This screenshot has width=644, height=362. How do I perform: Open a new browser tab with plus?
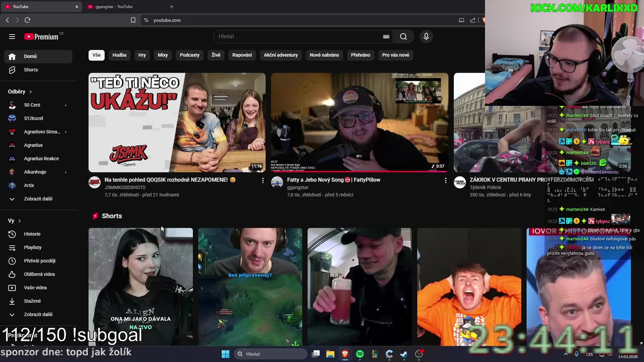172,7
